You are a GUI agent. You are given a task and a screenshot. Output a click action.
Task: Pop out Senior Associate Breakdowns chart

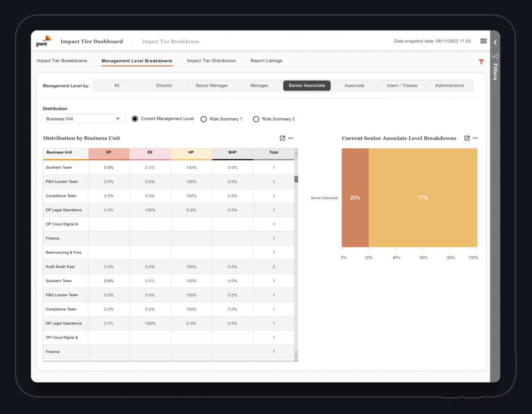[467, 138]
